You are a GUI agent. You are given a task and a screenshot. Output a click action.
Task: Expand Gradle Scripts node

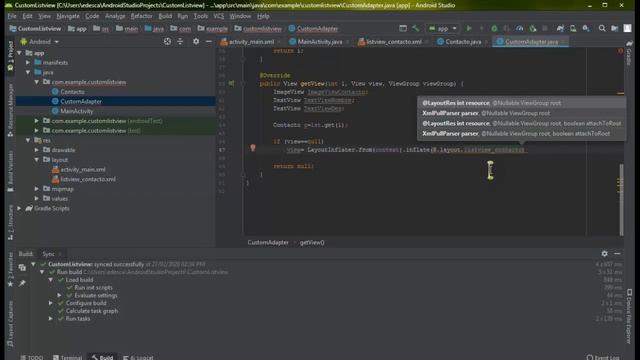coord(20,208)
